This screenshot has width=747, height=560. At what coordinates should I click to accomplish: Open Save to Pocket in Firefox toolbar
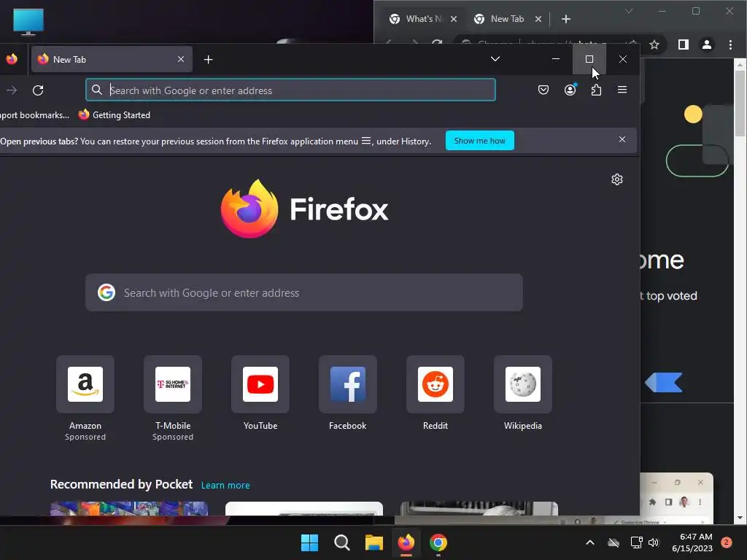pyautogui.click(x=543, y=90)
